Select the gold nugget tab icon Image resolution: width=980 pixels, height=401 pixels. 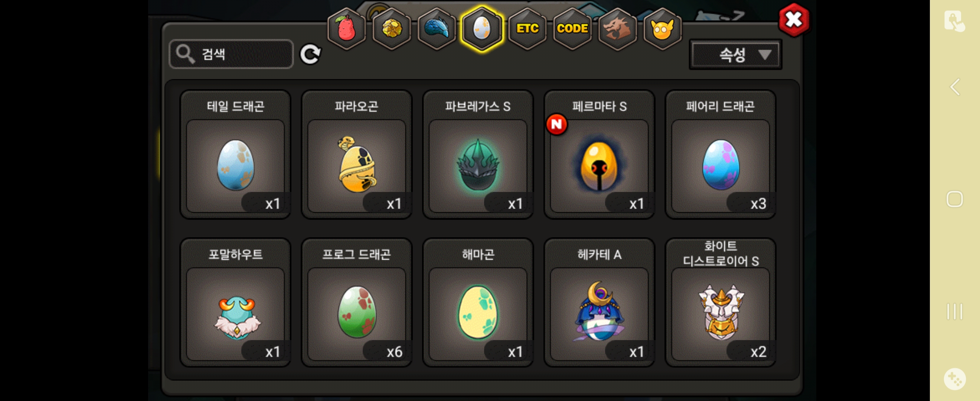coord(392,29)
